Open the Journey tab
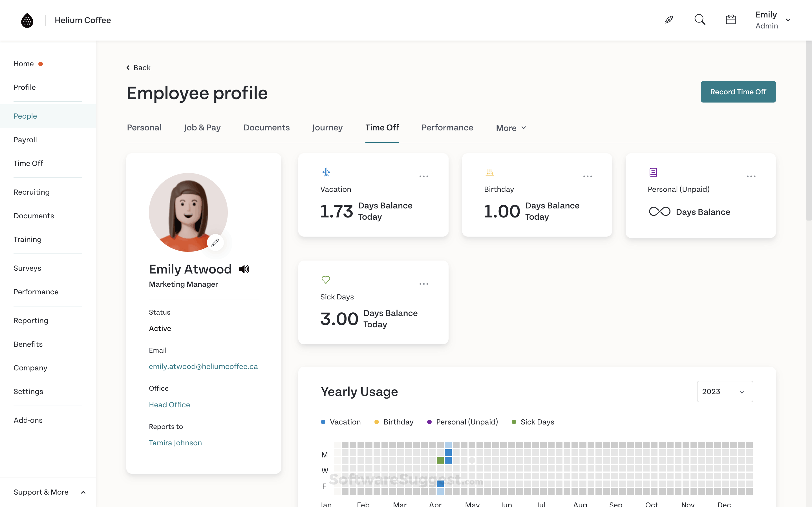The image size is (812, 507). tap(328, 128)
